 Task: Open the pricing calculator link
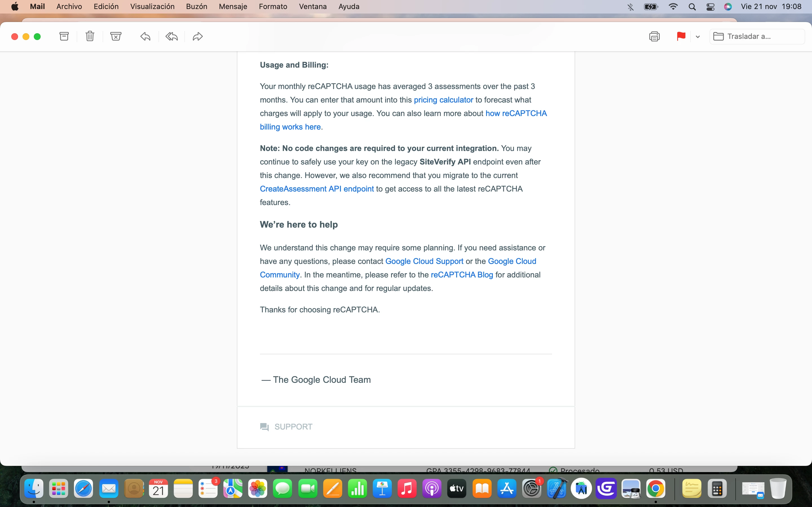[x=443, y=100]
